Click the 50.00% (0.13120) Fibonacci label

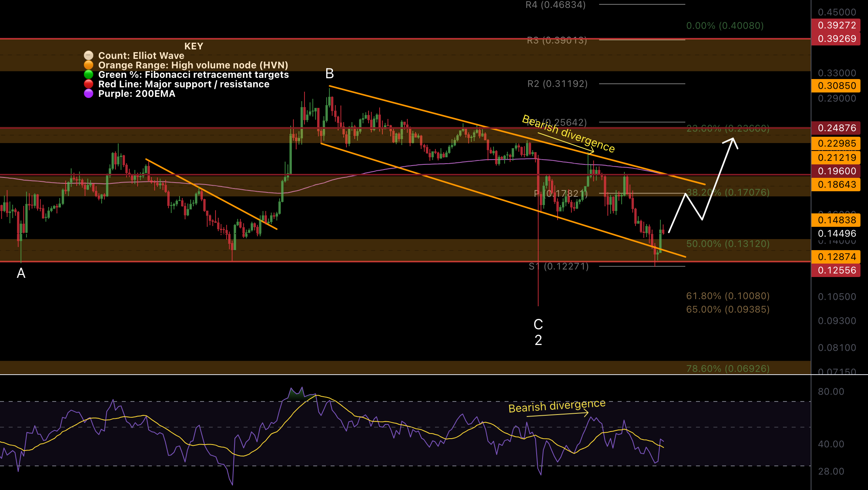pos(728,244)
